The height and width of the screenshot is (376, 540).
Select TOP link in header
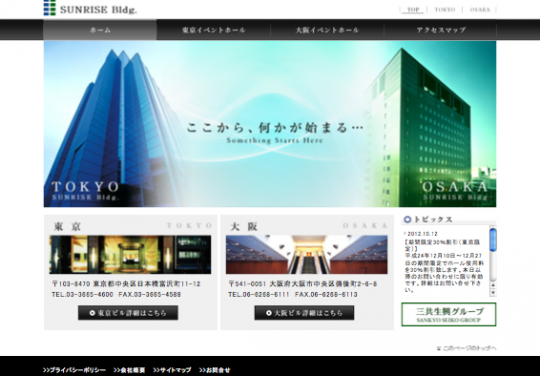point(413,10)
